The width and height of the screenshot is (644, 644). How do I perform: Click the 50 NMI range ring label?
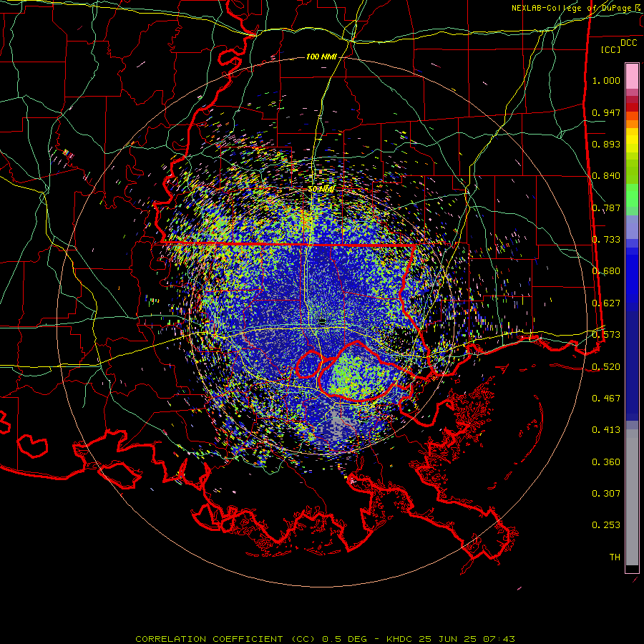click(321, 190)
